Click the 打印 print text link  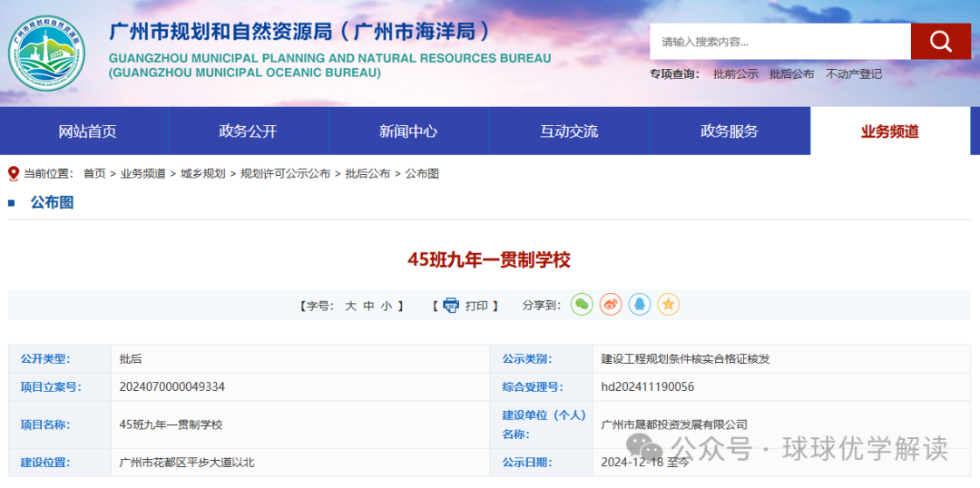click(x=476, y=306)
